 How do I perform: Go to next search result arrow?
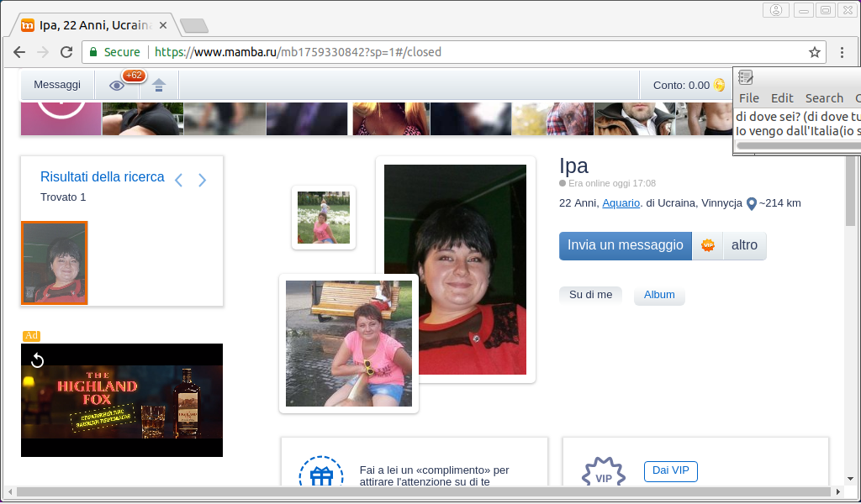[x=202, y=180]
